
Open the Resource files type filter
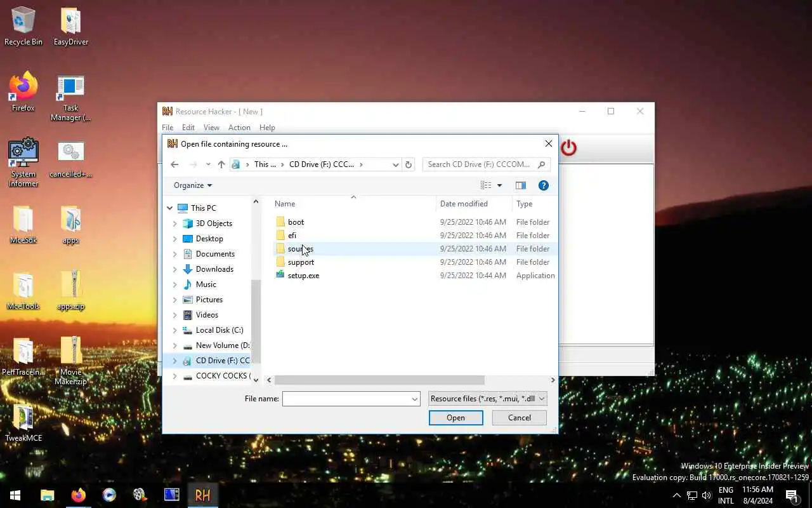[x=487, y=399]
